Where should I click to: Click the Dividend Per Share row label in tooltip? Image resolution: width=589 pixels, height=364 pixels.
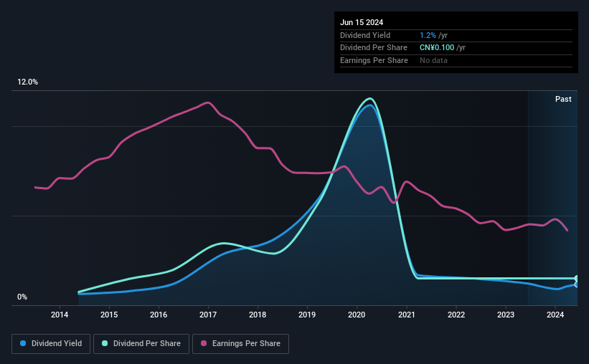373,48
